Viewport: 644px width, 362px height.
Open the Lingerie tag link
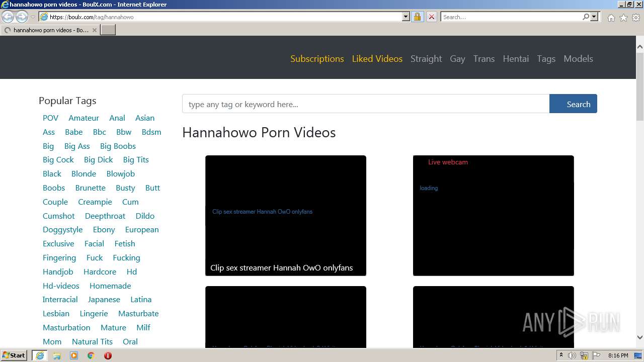click(94, 313)
